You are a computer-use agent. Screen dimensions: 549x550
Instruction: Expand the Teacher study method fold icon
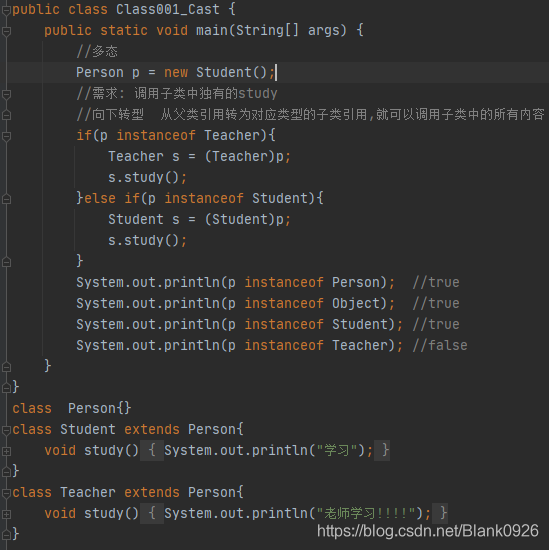pos(6,514)
